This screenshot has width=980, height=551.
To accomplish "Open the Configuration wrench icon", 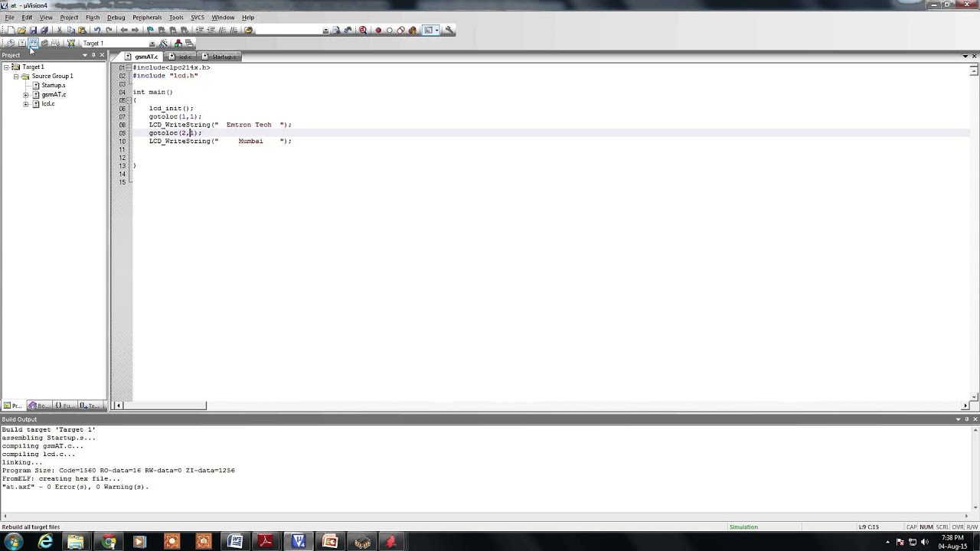I will [449, 30].
